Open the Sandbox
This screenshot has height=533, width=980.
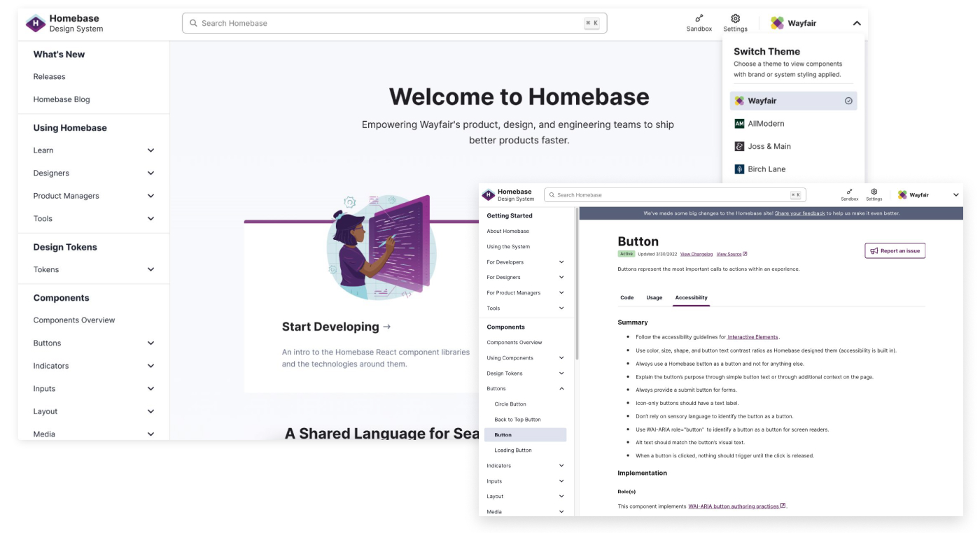tap(699, 22)
